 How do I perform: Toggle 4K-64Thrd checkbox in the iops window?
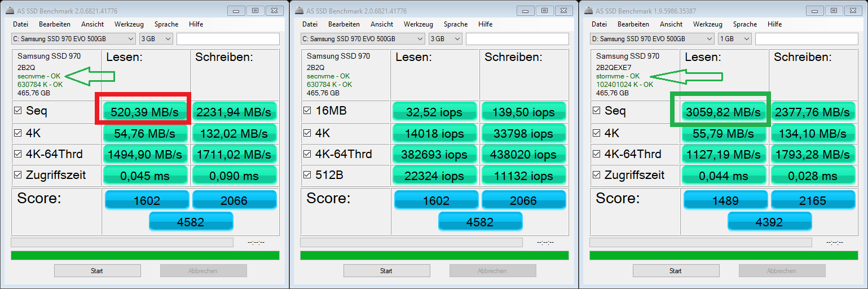click(307, 155)
